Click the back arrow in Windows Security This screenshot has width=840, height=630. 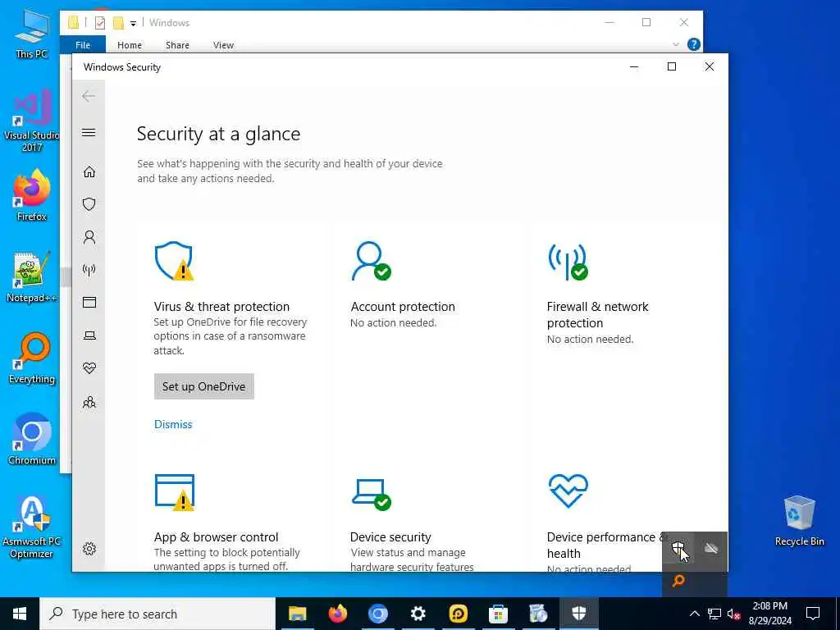pos(89,96)
